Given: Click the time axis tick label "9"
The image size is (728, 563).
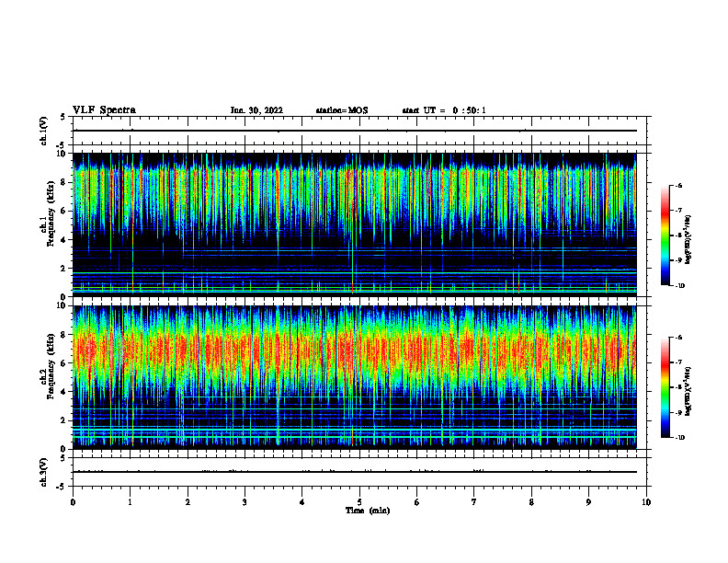Looking at the screenshot, I should coord(588,502).
